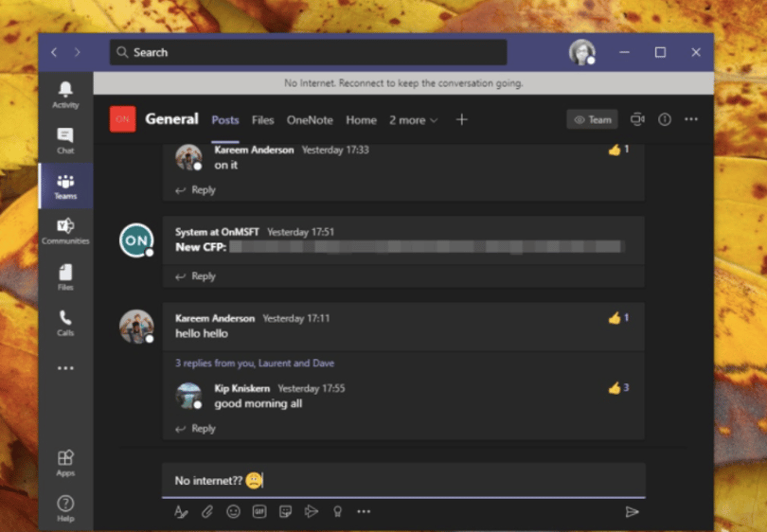Open the emoji picker

point(233,511)
